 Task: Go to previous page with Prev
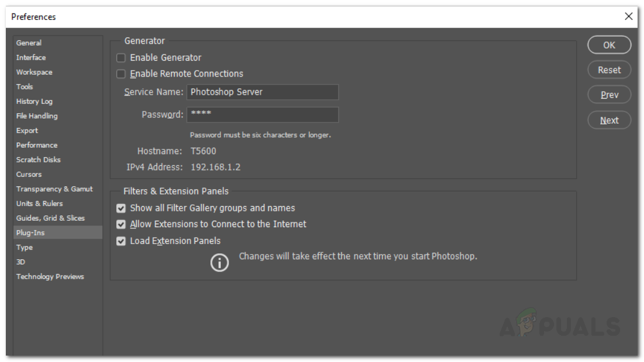pos(609,95)
